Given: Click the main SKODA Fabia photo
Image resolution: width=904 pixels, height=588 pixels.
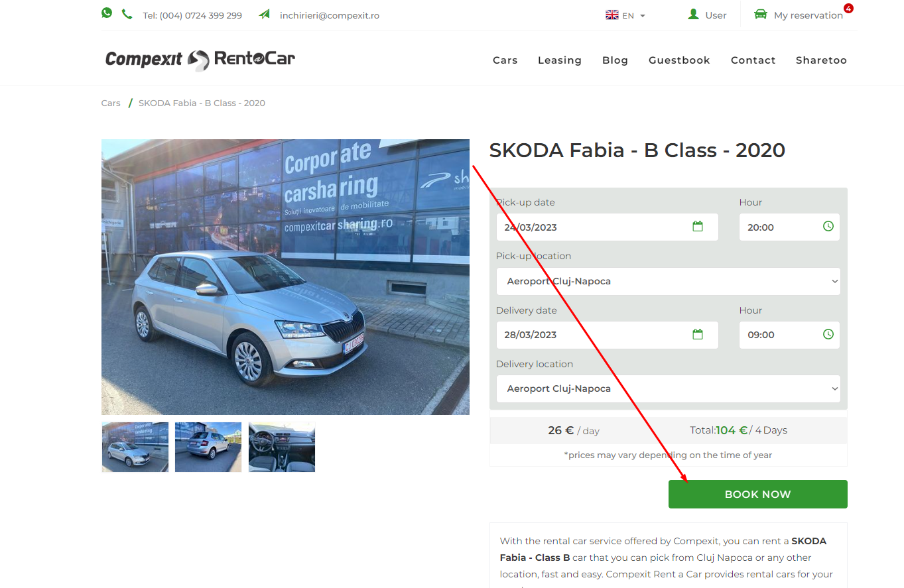Looking at the screenshot, I should pyautogui.click(x=285, y=277).
